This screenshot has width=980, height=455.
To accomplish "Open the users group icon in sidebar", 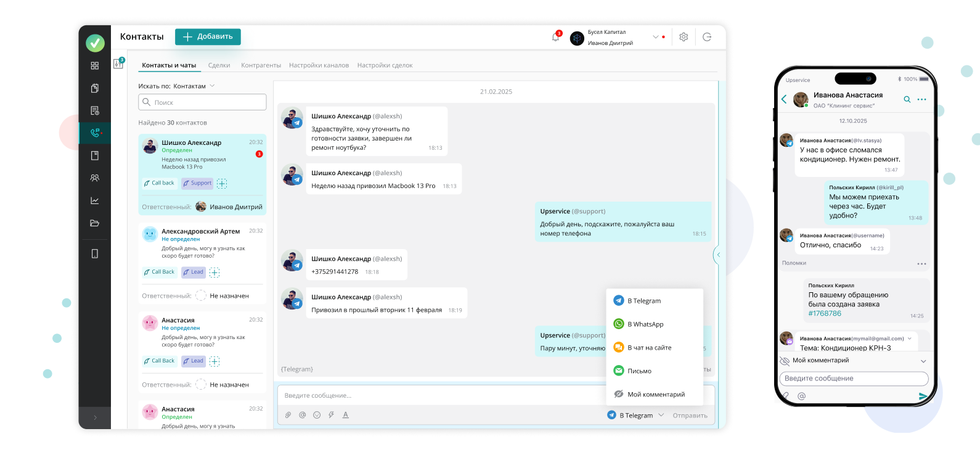I will coord(95,178).
